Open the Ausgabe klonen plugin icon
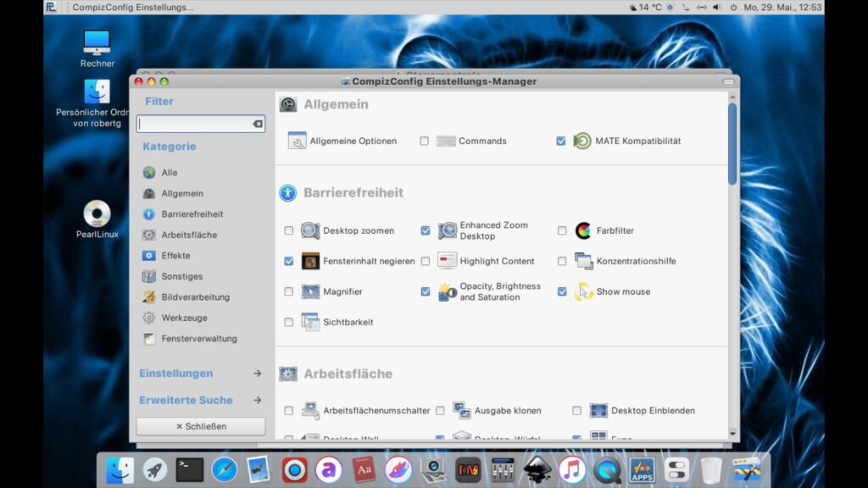This screenshot has width=868, height=488. [461, 410]
